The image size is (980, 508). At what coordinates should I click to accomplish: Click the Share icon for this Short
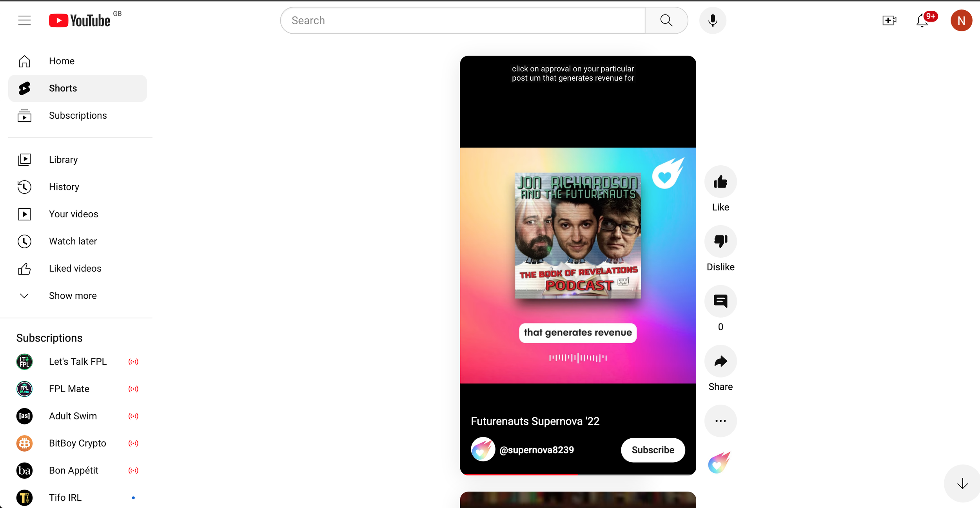click(720, 361)
